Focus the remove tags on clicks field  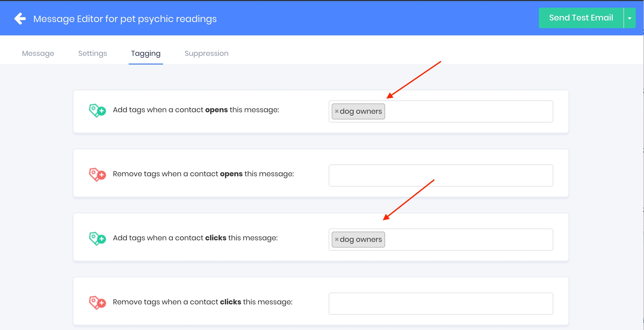click(441, 303)
